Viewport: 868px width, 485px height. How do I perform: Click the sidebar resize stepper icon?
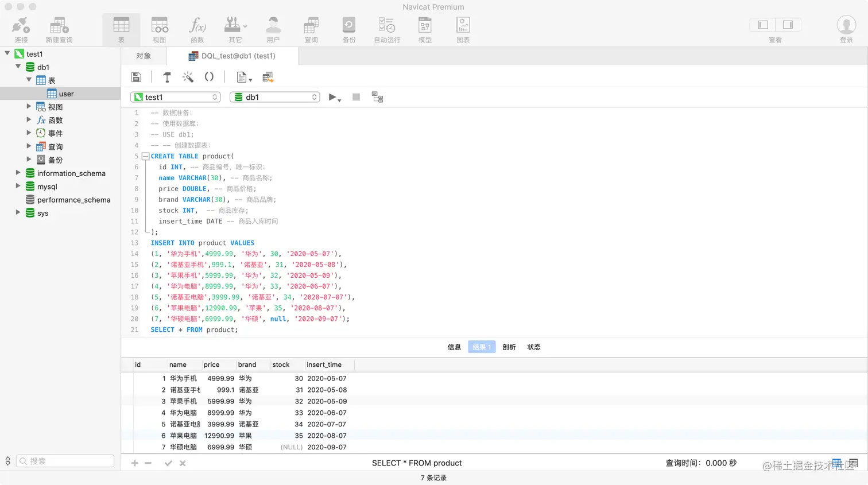point(7,461)
